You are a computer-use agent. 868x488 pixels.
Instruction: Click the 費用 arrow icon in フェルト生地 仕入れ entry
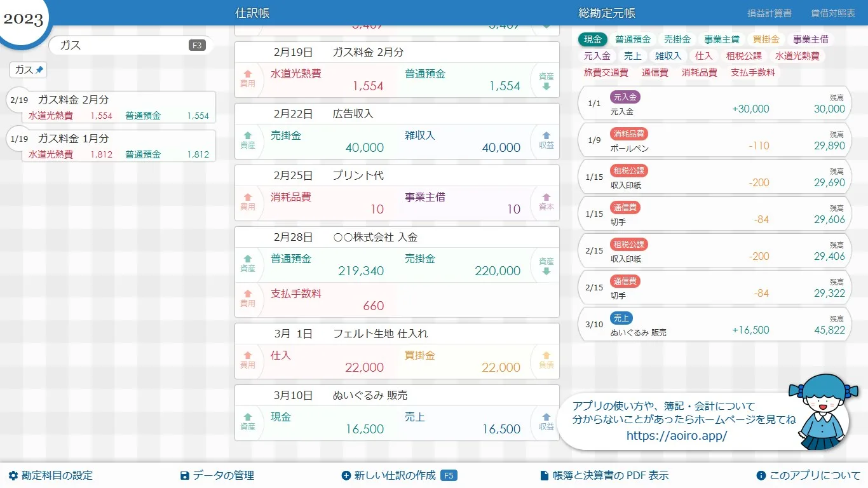click(x=248, y=355)
